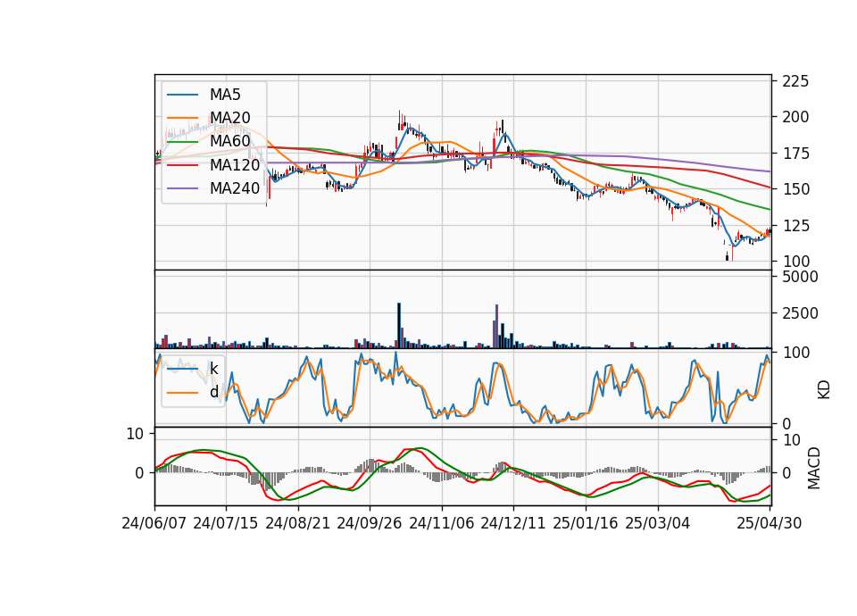Click the 24/09/26 date label
Viewport: 857px width, 616px height.
[370, 523]
